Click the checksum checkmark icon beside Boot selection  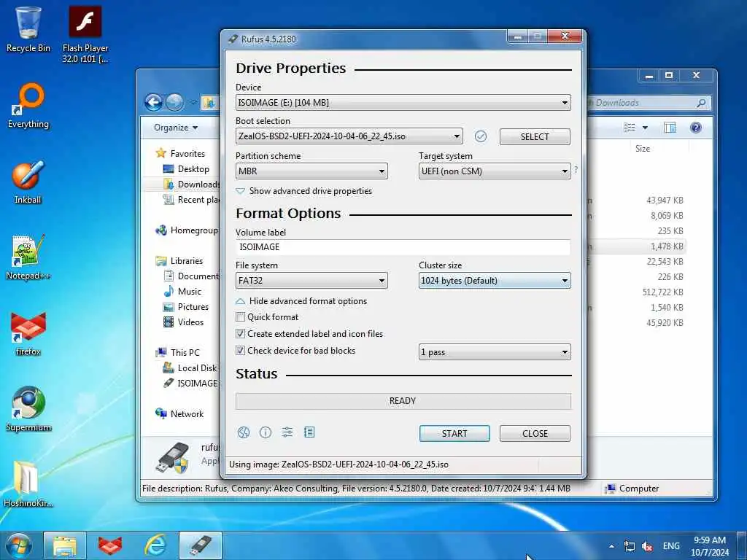pos(481,136)
